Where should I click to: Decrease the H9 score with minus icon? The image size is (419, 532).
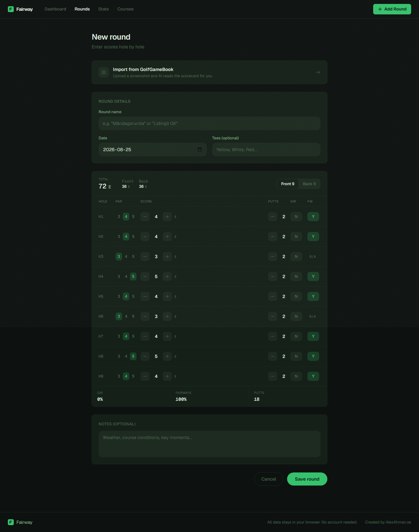coord(145,376)
